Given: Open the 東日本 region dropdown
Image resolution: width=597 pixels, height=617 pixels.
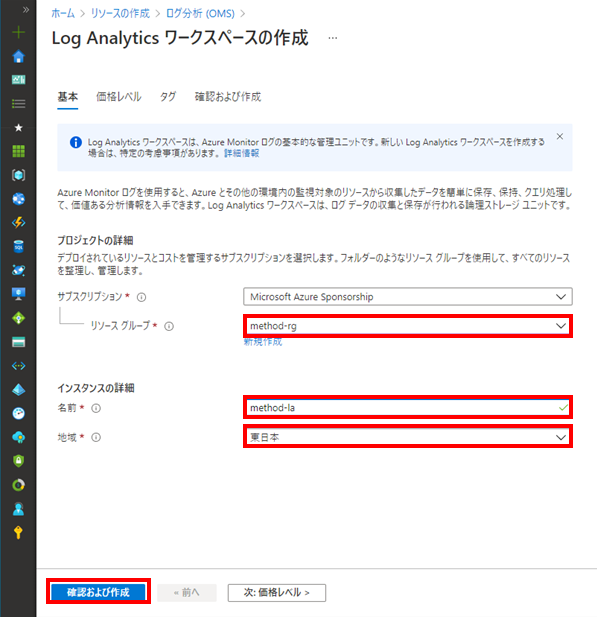Looking at the screenshot, I should [x=408, y=437].
